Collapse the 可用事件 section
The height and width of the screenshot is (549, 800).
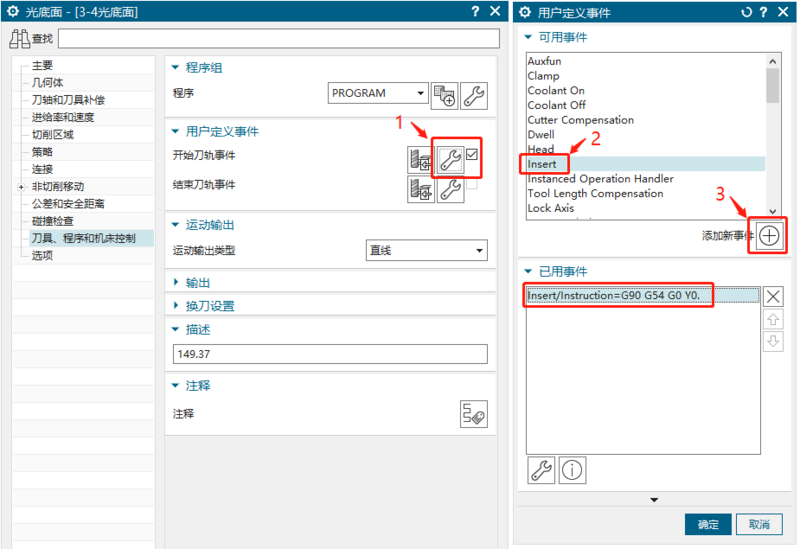click(528, 37)
